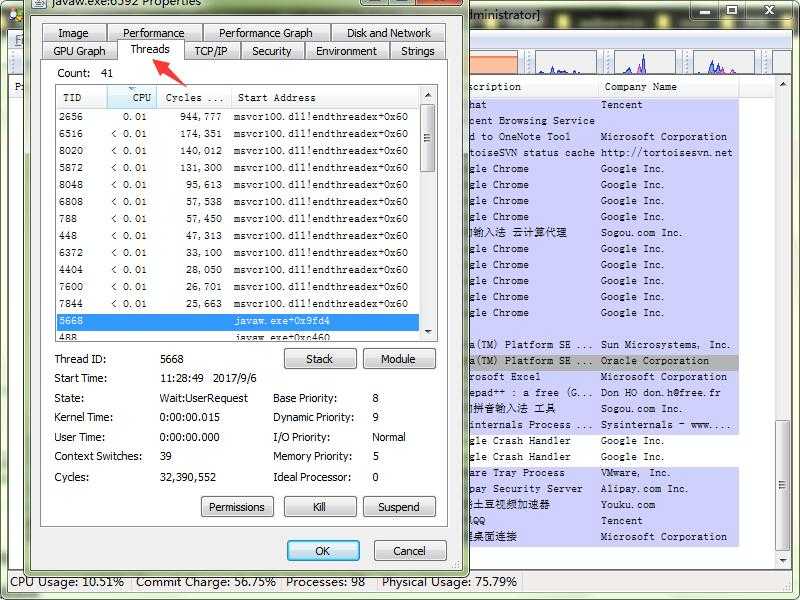Select Don HO don.h@free.fr row

pyautogui.click(x=604, y=393)
